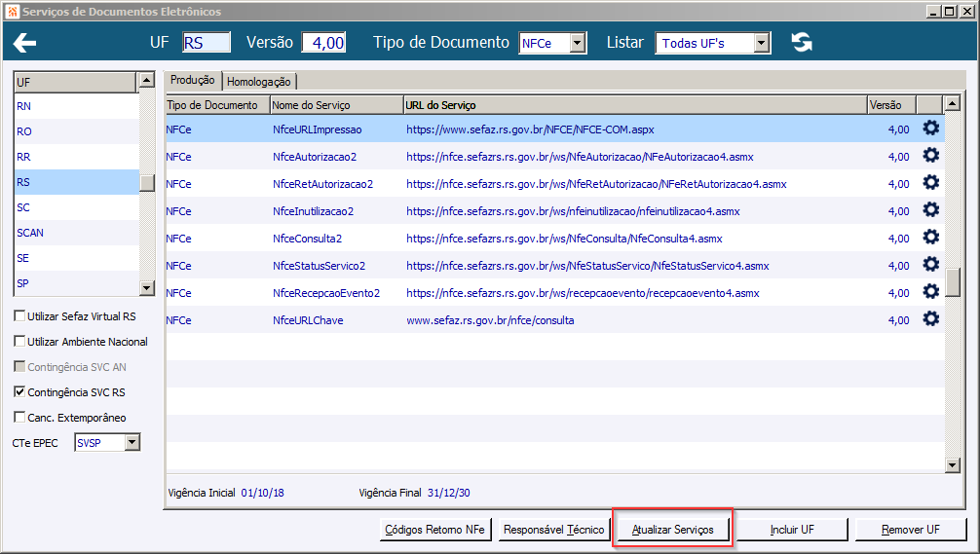This screenshot has width=980, height=554.
Task: Select RS in the UF list
Action: pos(76,182)
